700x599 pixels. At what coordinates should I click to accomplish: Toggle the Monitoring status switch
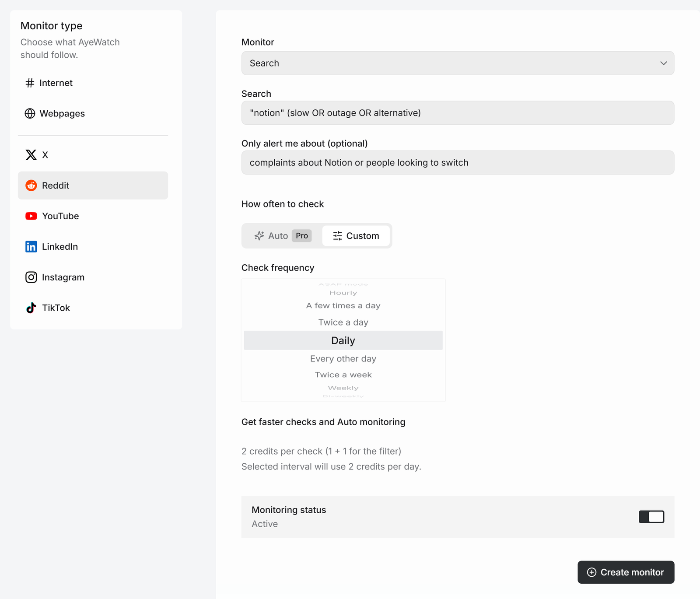coord(651,517)
